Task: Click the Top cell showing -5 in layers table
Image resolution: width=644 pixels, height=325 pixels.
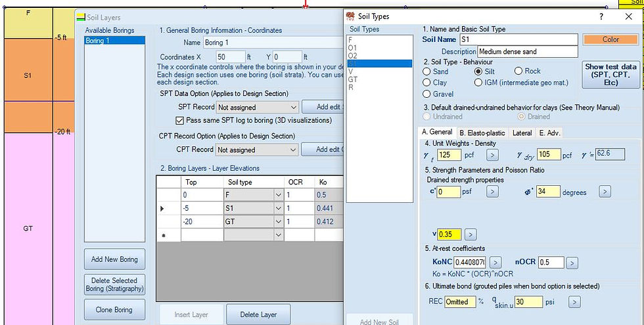Action: click(202, 209)
